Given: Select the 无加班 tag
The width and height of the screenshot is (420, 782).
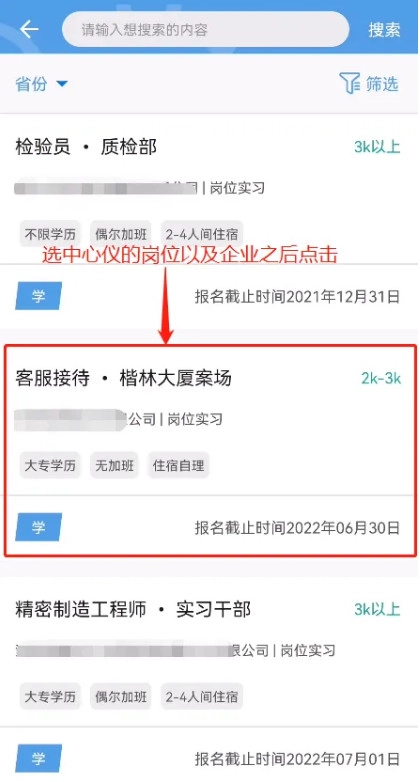Looking at the screenshot, I should click(114, 465).
